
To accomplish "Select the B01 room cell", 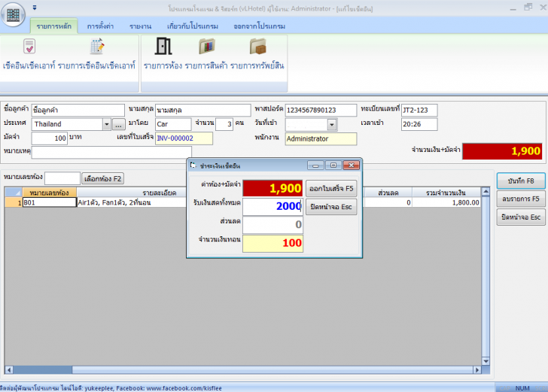I will coord(49,202).
